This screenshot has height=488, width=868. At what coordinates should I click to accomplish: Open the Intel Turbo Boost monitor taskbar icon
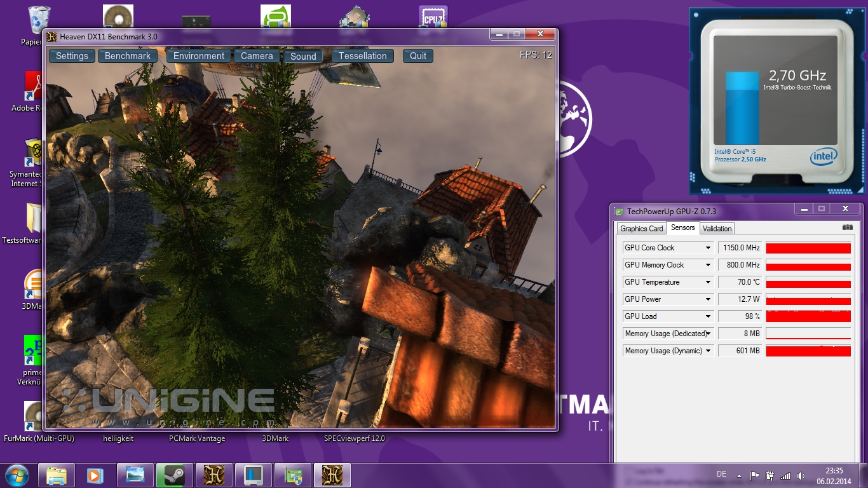pos(254,475)
